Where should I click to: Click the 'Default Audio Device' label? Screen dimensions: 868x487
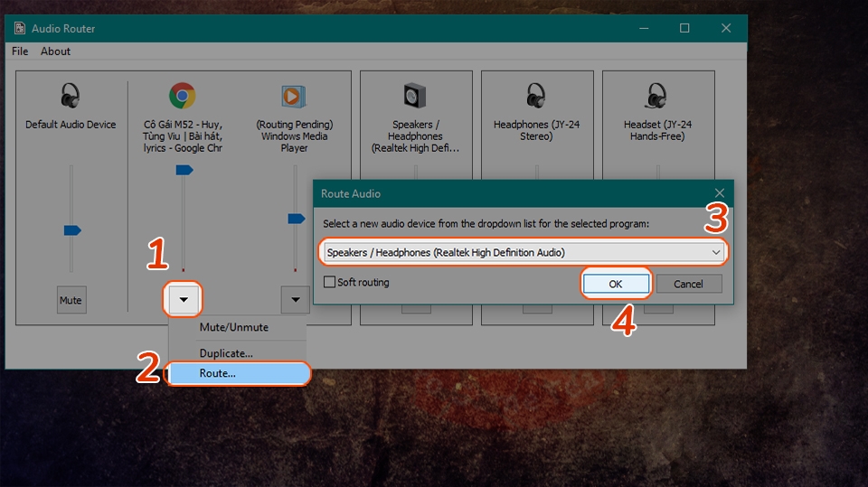[71, 125]
